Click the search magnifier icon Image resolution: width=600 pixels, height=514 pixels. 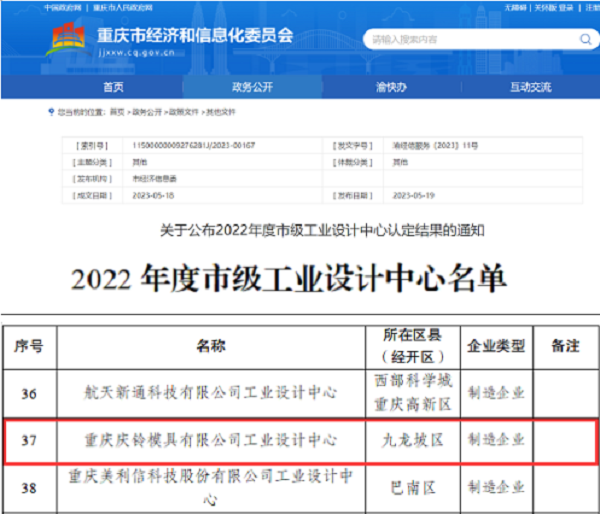pos(585,39)
